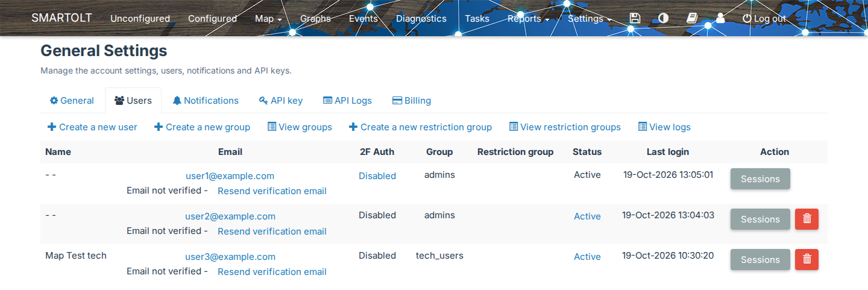Open the Graphs page
The image size is (868, 290).
click(316, 19)
